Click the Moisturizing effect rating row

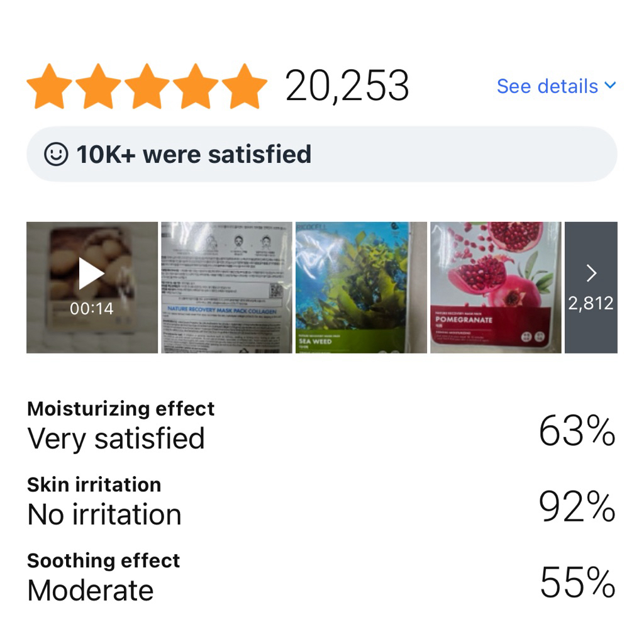(322, 427)
